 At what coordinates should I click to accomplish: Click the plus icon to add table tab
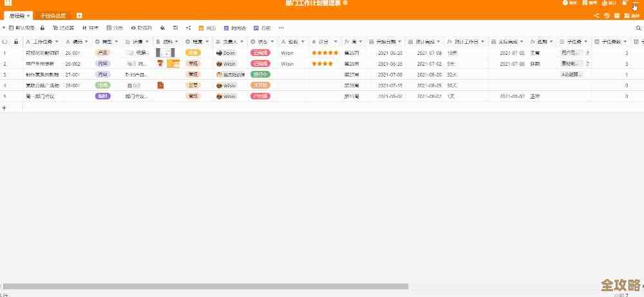(x=79, y=15)
